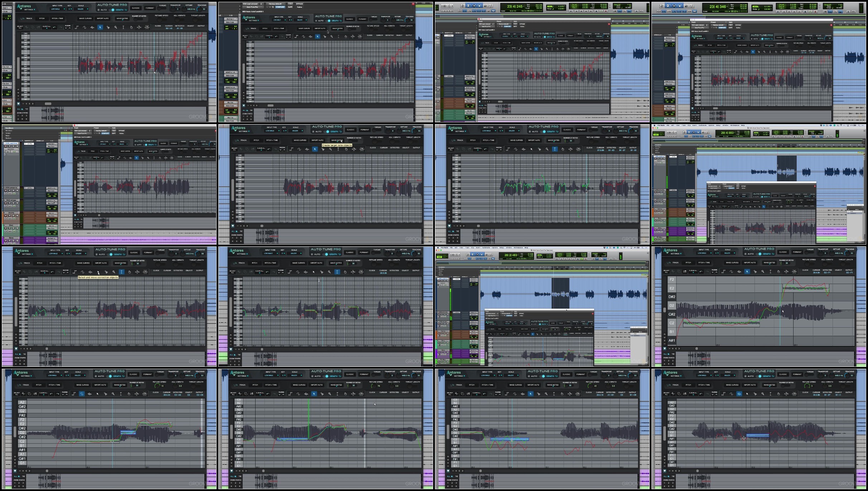Click Import Auto in "Select and move" tooltip frame
This screenshot has width=868, height=491.
pyautogui.click(x=101, y=263)
